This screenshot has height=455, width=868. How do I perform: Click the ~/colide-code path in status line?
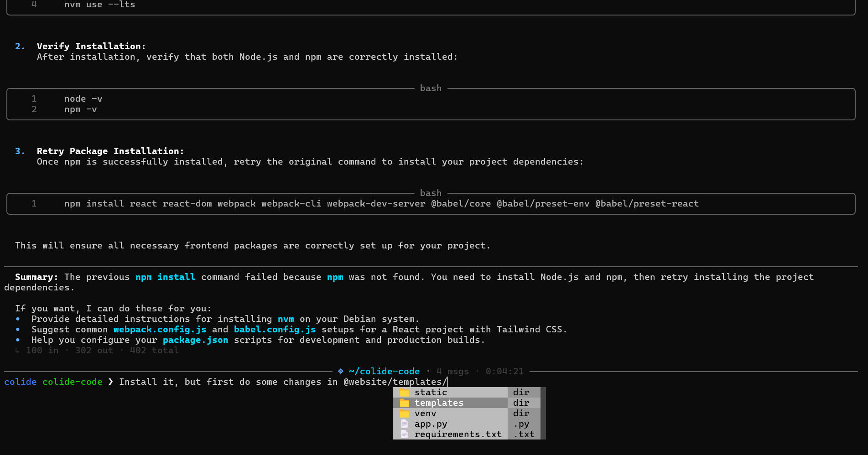pyautogui.click(x=384, y=371)
